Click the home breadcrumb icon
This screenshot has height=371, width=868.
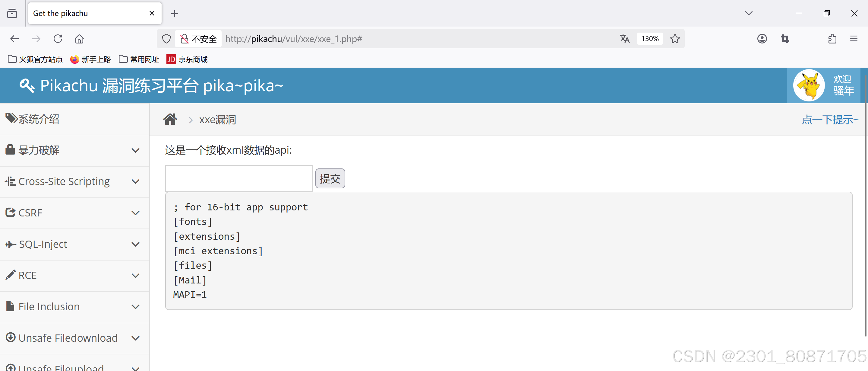click(x=170, y=120)
